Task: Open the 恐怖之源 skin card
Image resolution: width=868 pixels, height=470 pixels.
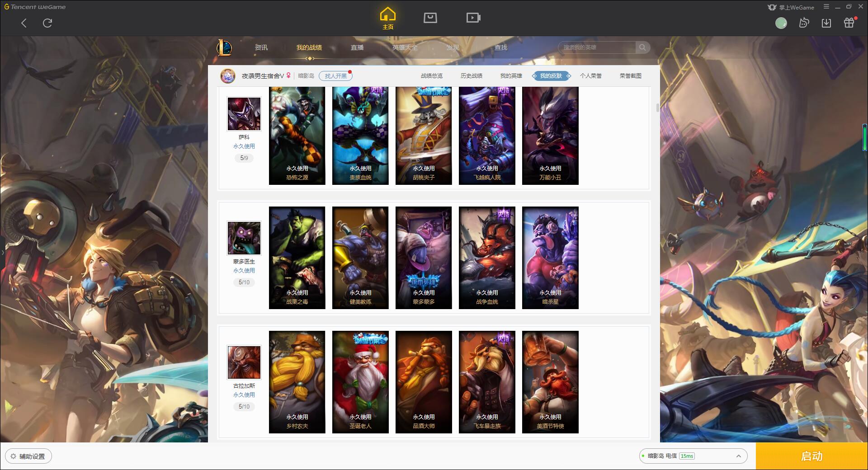Action: [297, 136]
